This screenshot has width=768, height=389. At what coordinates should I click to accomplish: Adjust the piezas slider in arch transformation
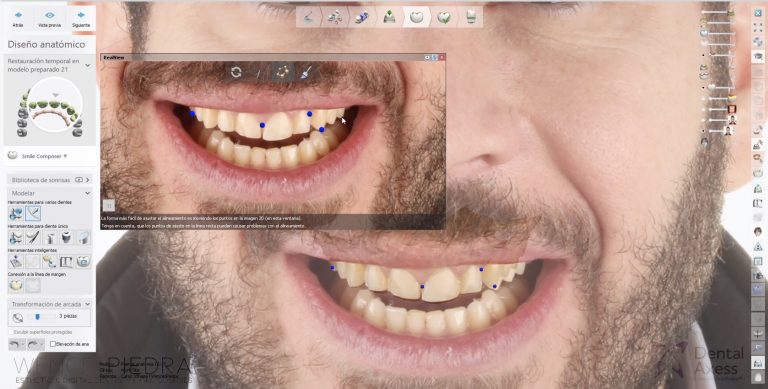tap(38, 317)
